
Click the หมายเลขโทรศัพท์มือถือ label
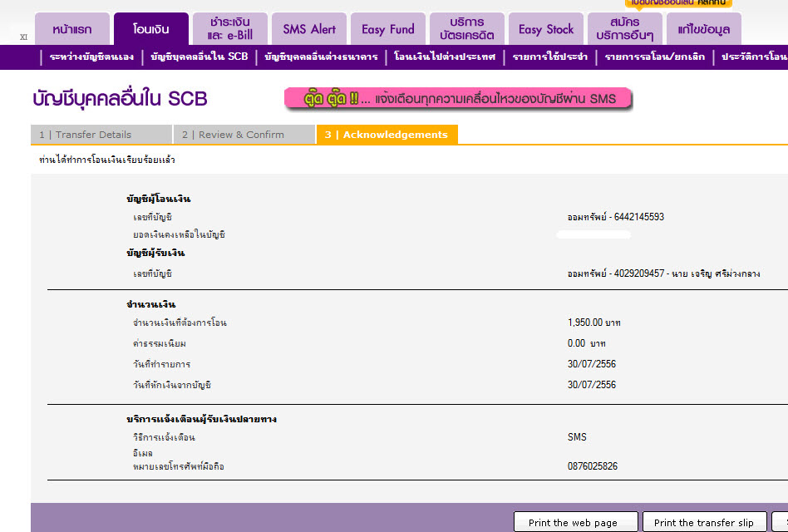179,466
